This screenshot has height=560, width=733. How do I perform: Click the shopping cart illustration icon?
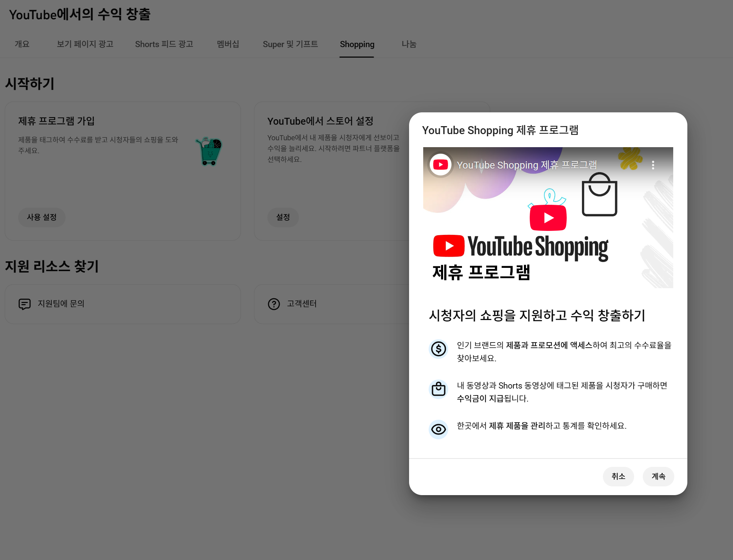tap(209, 152)
